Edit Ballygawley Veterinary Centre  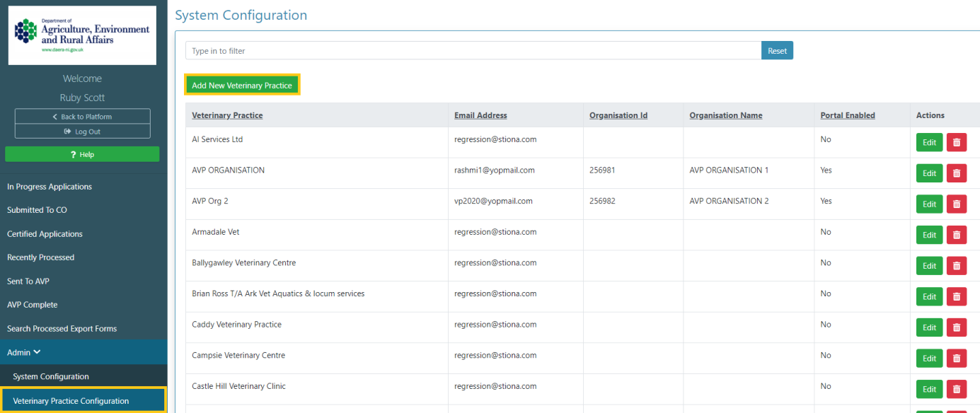[930, 266]
